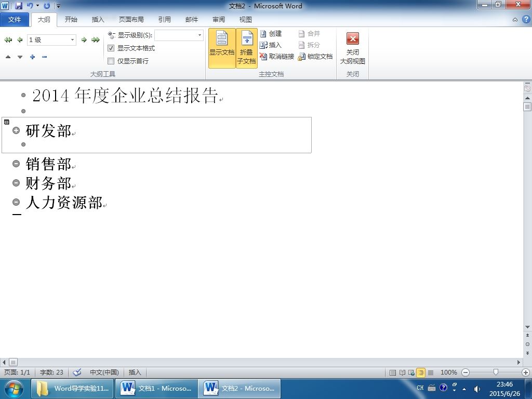Click Insert (插入) subdocument icon
Image resolution: width=532 pixels, height=399 pixels.
tap(270, 45)
